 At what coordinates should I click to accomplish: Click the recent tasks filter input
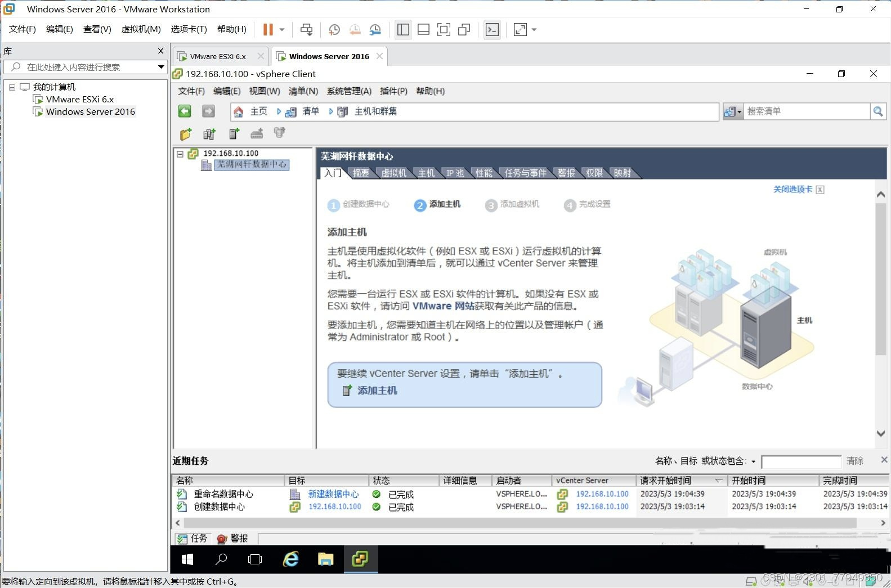801,462
